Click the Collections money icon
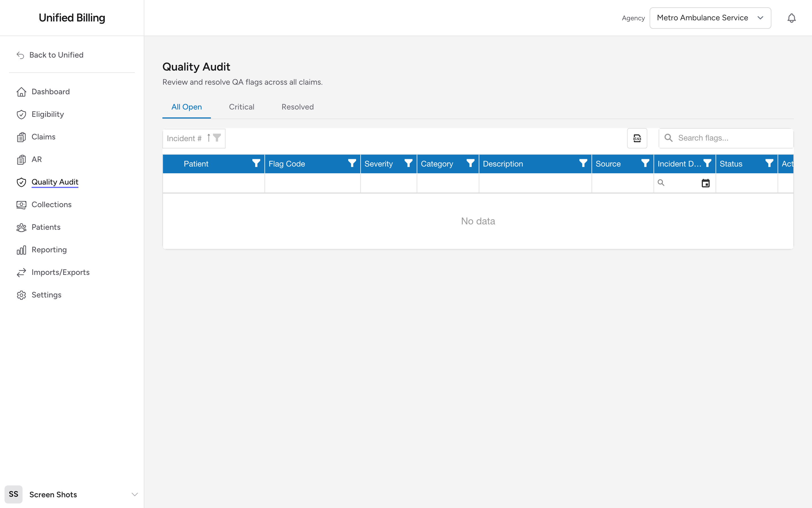Viewport: 812px width, 508px height. click(x=21, y=205)
